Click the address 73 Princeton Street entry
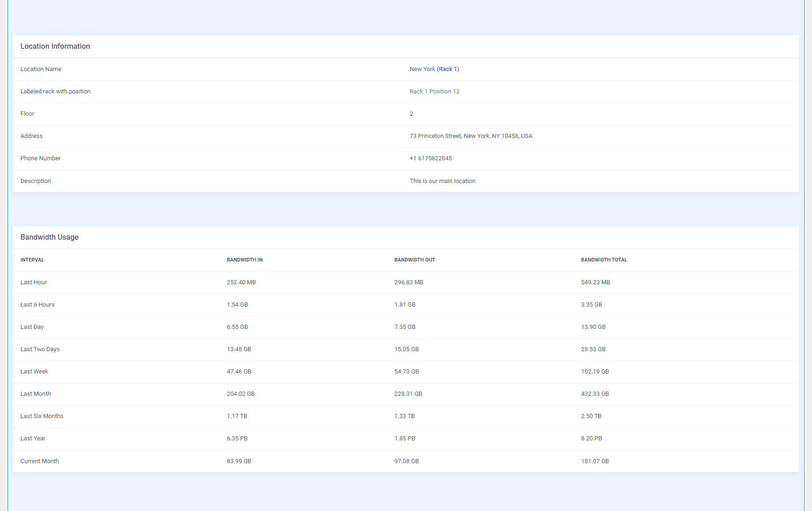This screenshot has width=812, height=511. (x=471, y=136)
